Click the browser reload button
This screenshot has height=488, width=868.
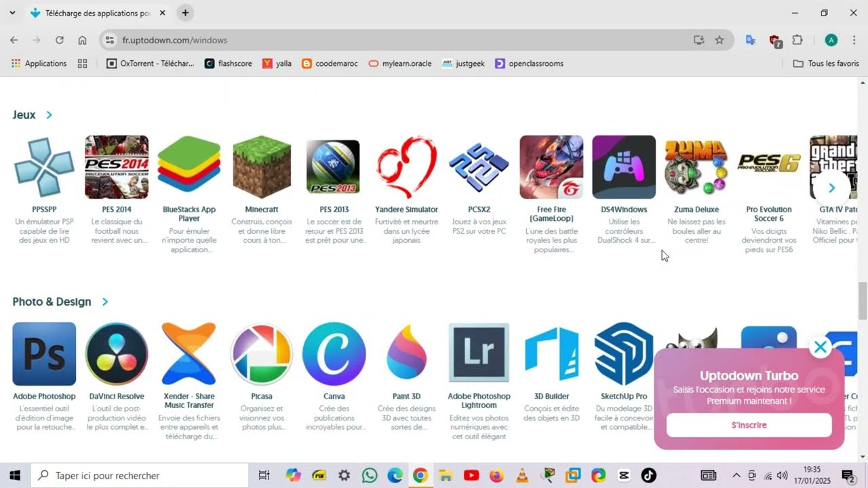pos(60,40)
